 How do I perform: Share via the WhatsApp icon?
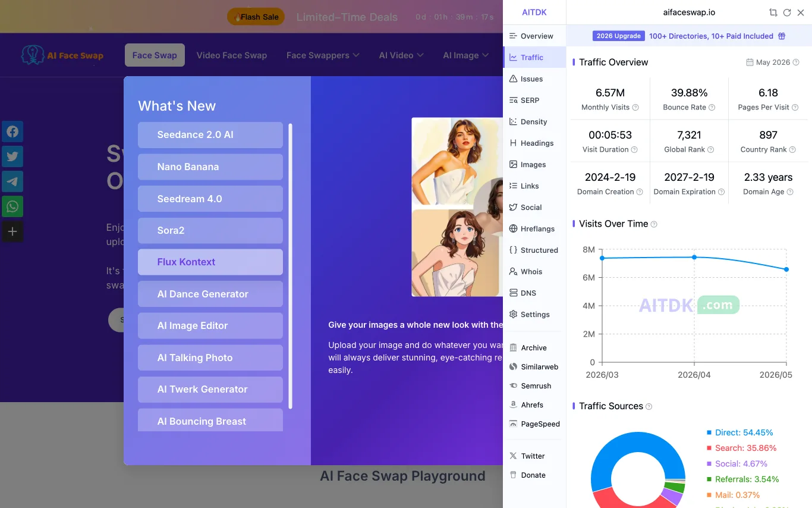click(x=12, y=207)
